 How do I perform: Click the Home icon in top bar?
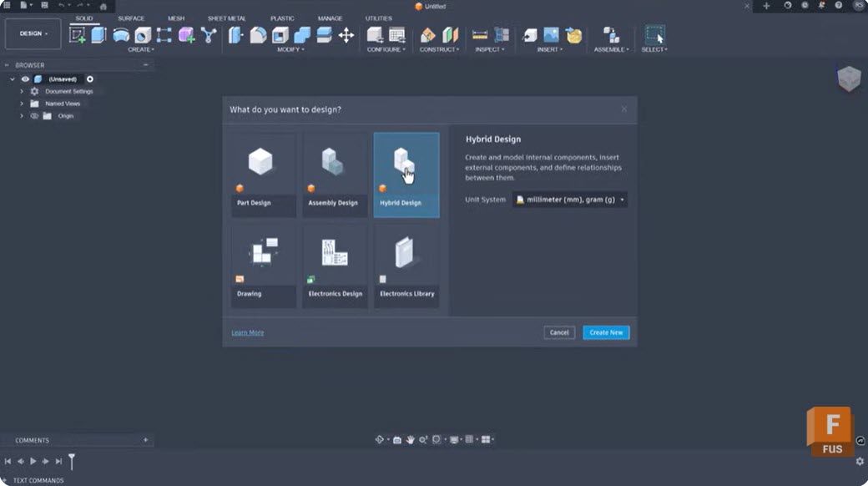(103, 7)
